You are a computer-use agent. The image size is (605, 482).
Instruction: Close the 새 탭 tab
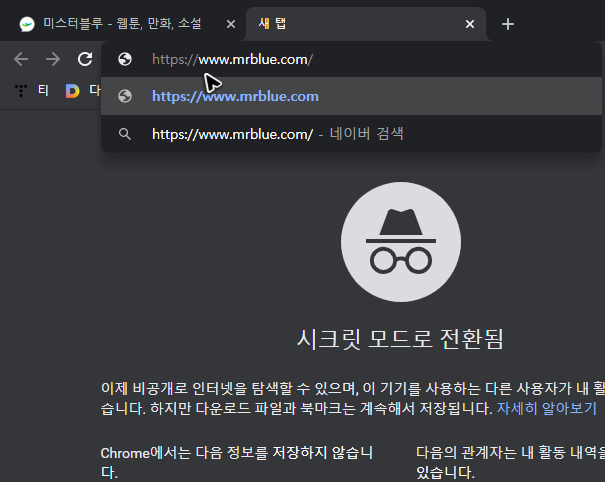pos(470,24)
